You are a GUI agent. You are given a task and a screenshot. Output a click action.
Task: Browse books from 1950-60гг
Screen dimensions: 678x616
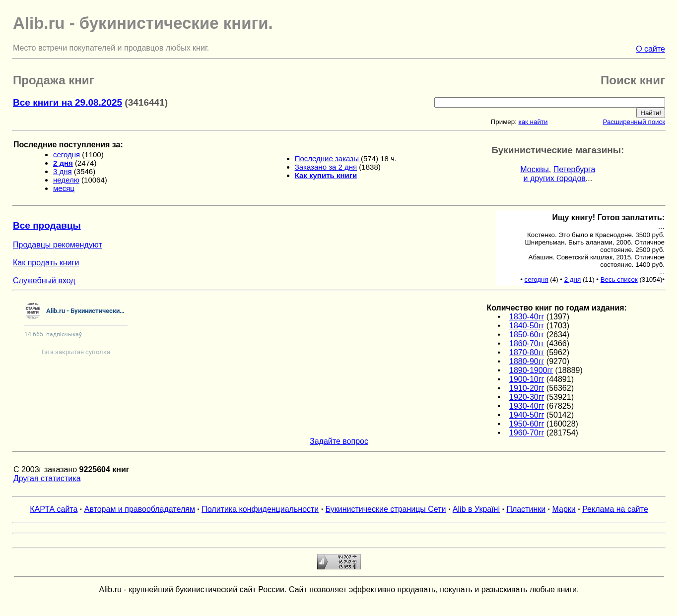(x=527, y=424)
